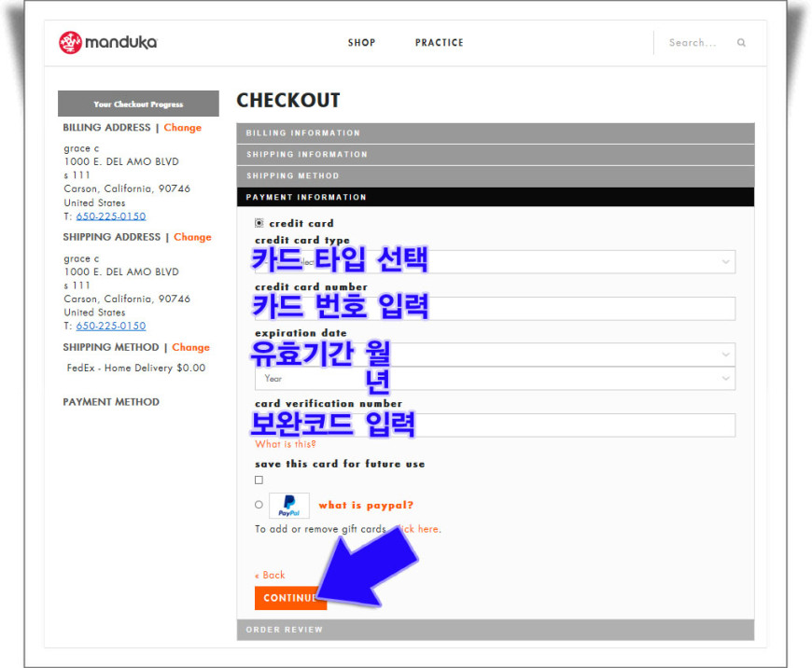Click the orange CONTINUE button
The height and width of the screenshot is (668, 812).
tap(290, 598)
